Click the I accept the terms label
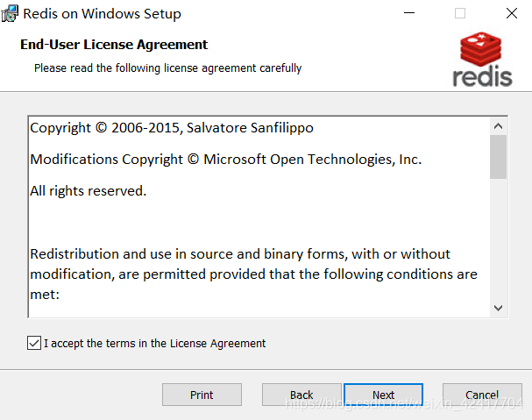Viewport: 532px width, 420px height. click(x=155, y=343)
